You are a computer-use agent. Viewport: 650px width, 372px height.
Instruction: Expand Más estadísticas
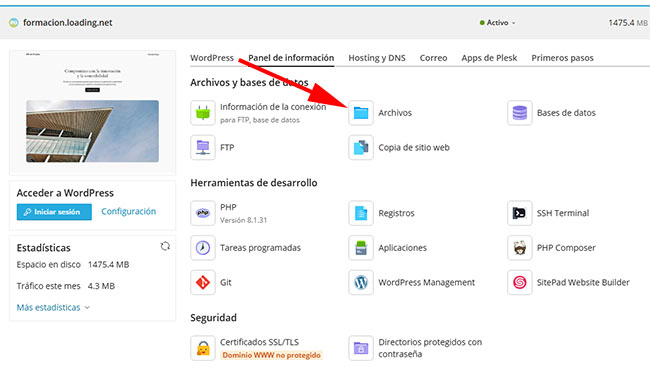point(53,307)
